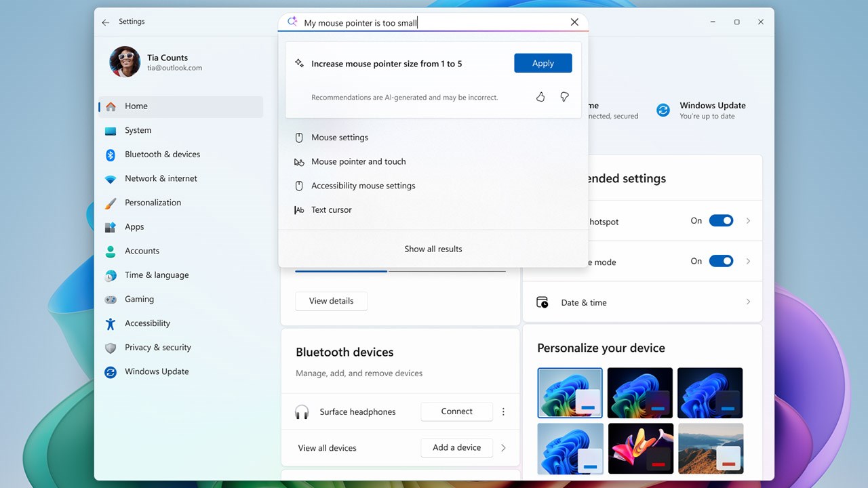Go back using the arrow icon
The width and height of the screenshot is (868, 488).
click(x=106, y=22)
